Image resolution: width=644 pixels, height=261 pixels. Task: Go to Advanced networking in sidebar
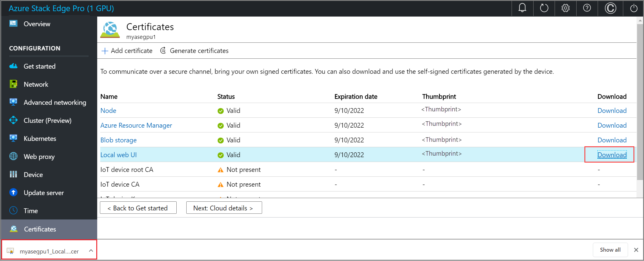pyautogui.click(x=55, y=102)
